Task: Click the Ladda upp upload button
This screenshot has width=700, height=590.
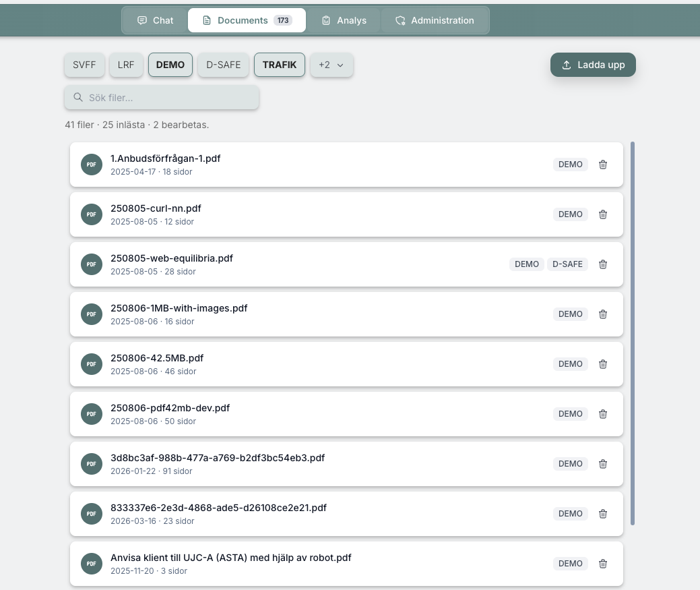Action: [593, 65]
